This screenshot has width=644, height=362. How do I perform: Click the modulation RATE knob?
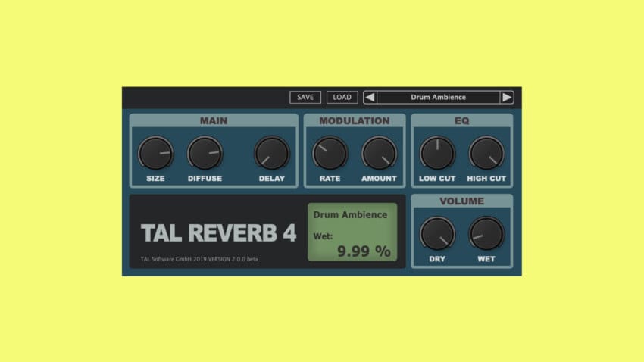(x=330, y=153)
